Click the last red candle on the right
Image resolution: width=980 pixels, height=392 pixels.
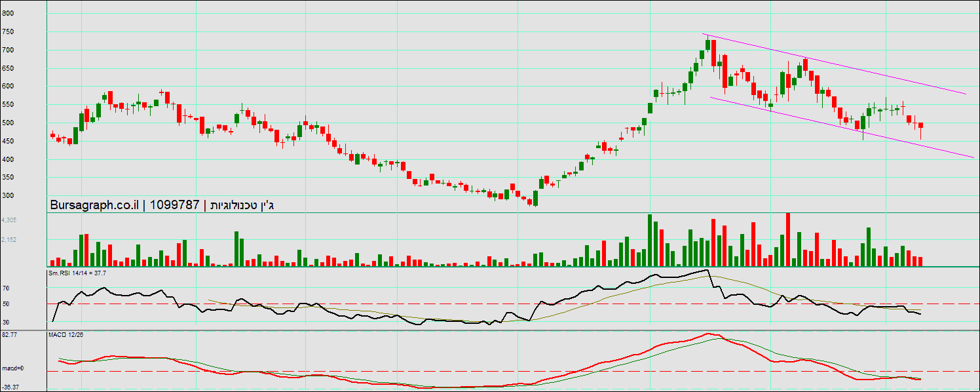pos(920,125)
